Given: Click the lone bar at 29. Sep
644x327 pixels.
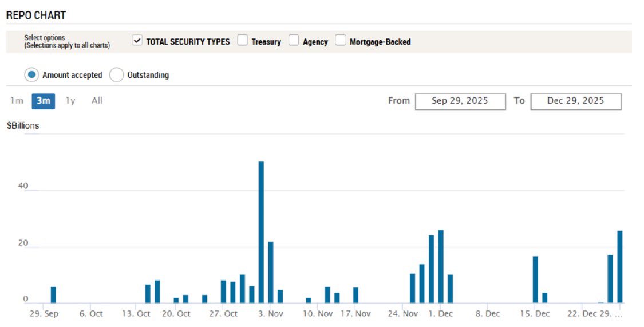Looking at the screenshot, I should [x=53, y=295].
